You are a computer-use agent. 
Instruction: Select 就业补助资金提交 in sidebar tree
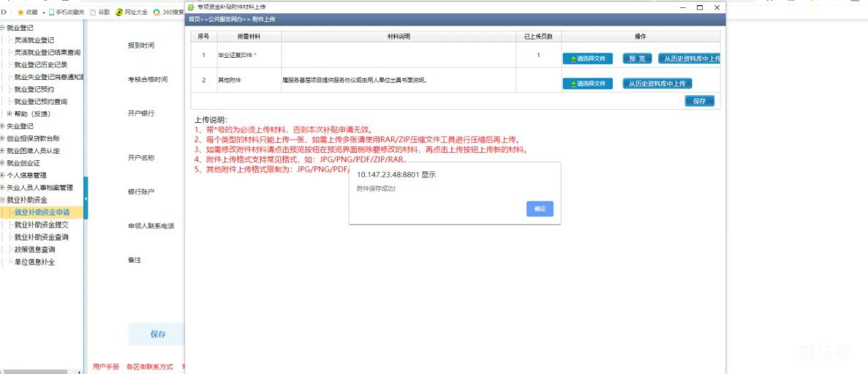(42, 225)
